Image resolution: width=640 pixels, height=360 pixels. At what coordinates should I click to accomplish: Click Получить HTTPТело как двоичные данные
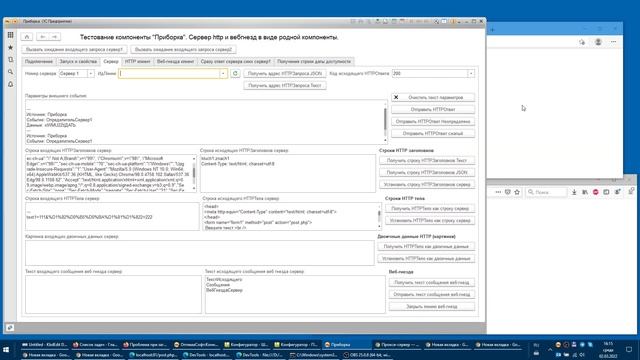pyautogui.click(x=426, y=247)
